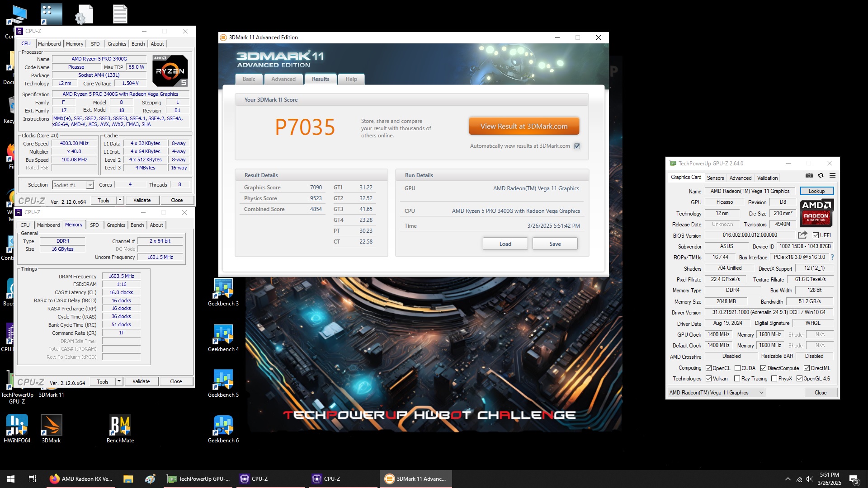Open network status tray icon
Viewport: 868px width, 488px height.
pyautogui.click(x=799, y=479)
